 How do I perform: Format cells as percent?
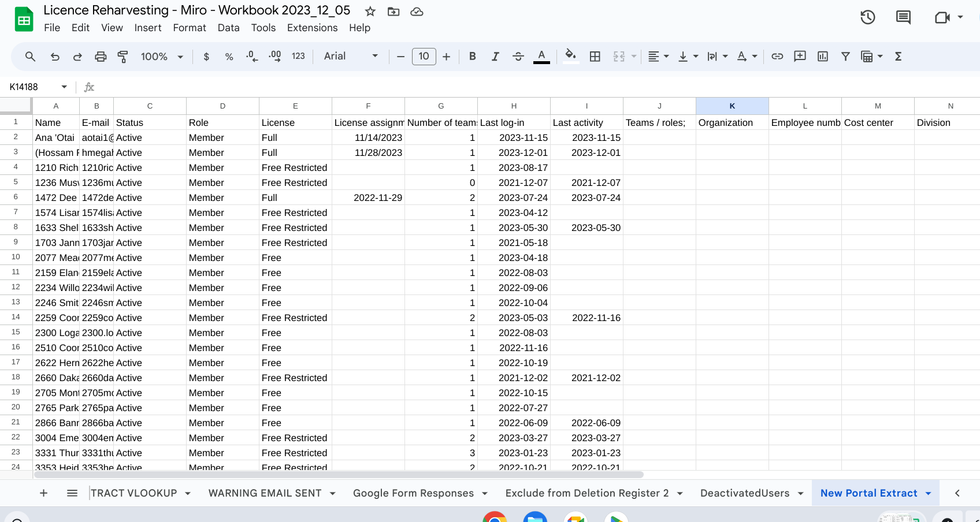(x=229, y=57)
